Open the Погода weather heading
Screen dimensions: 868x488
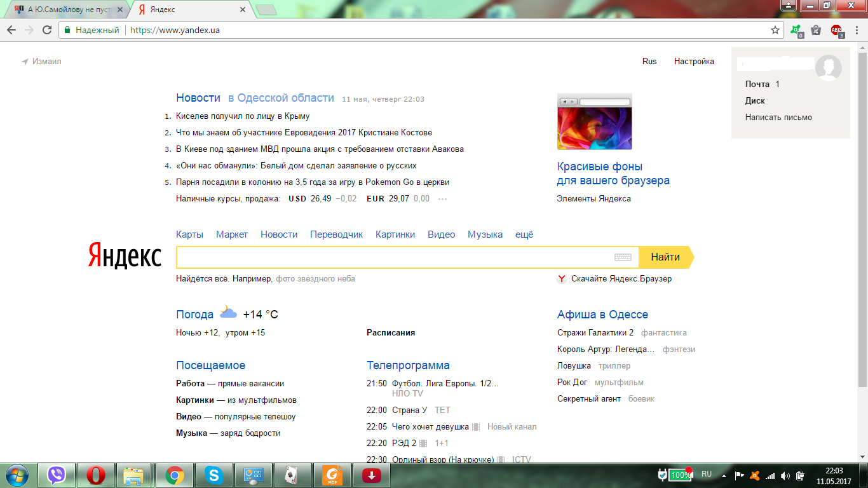(195, 315)
